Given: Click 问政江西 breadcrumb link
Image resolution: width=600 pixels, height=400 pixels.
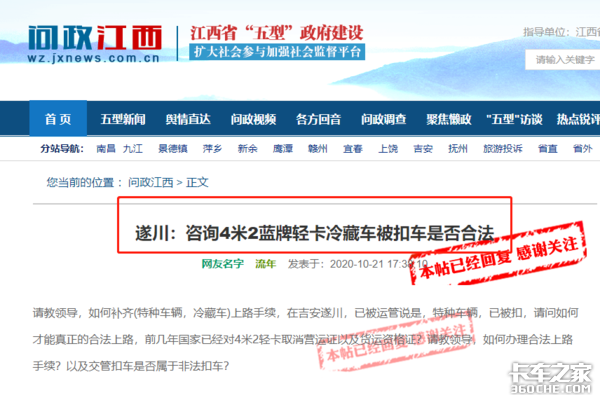Looking at the screenshot, I should point(150,182).
